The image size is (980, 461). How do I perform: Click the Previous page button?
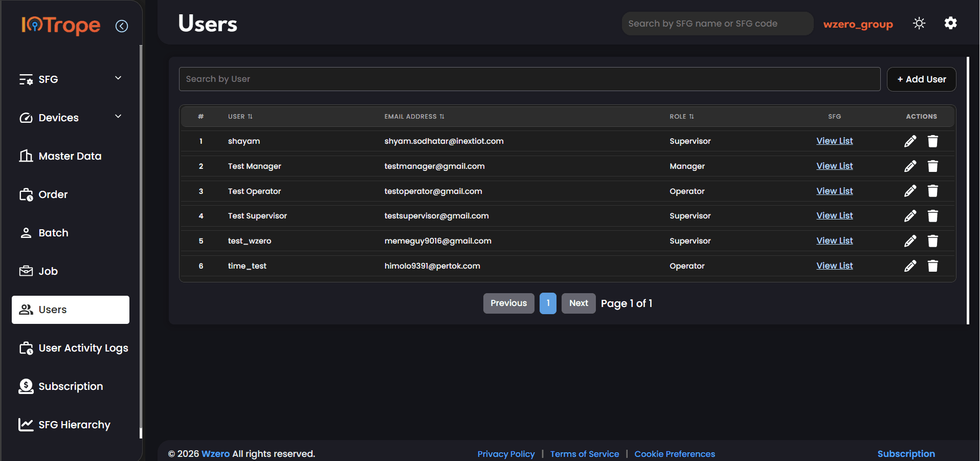tap(508, 303)
